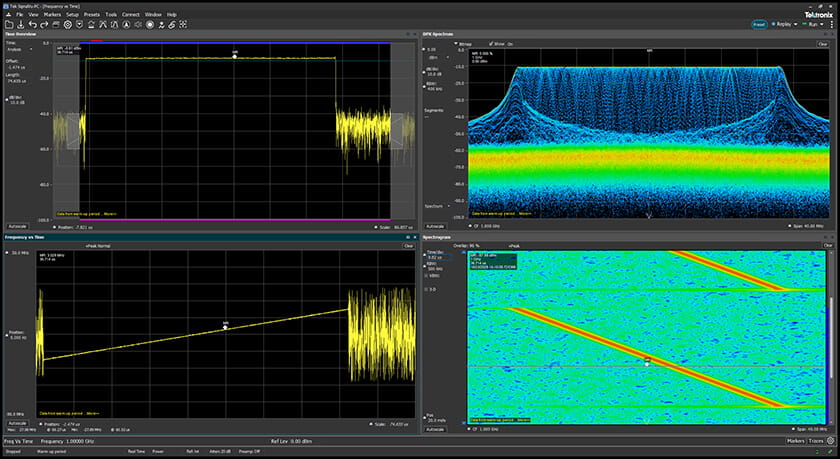
Task: Open the Presets menu
Action: 92,14
